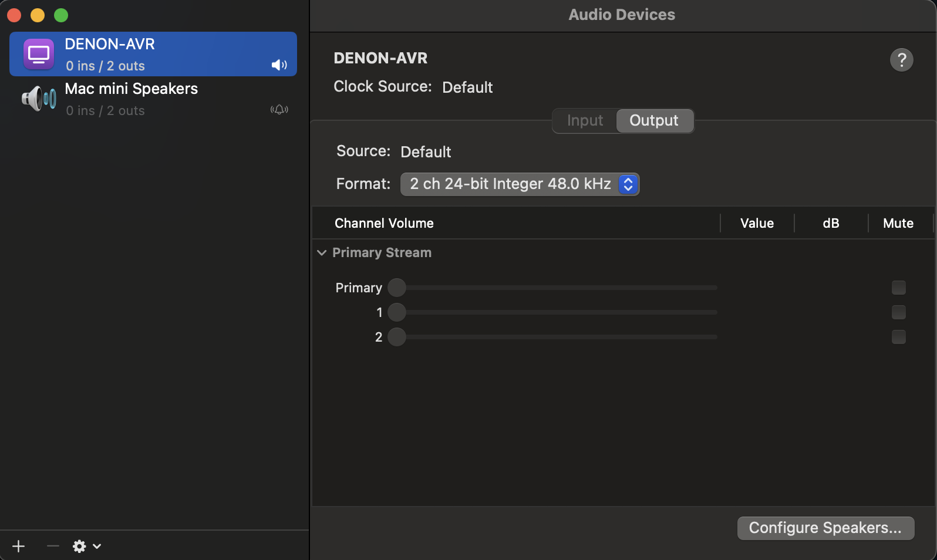Click the Primary Stream label

[x=382, y=252]
